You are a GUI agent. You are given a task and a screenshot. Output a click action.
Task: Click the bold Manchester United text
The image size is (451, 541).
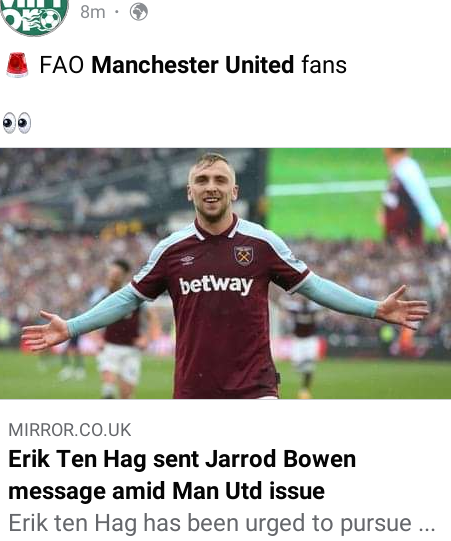click(x=193, y=65)
